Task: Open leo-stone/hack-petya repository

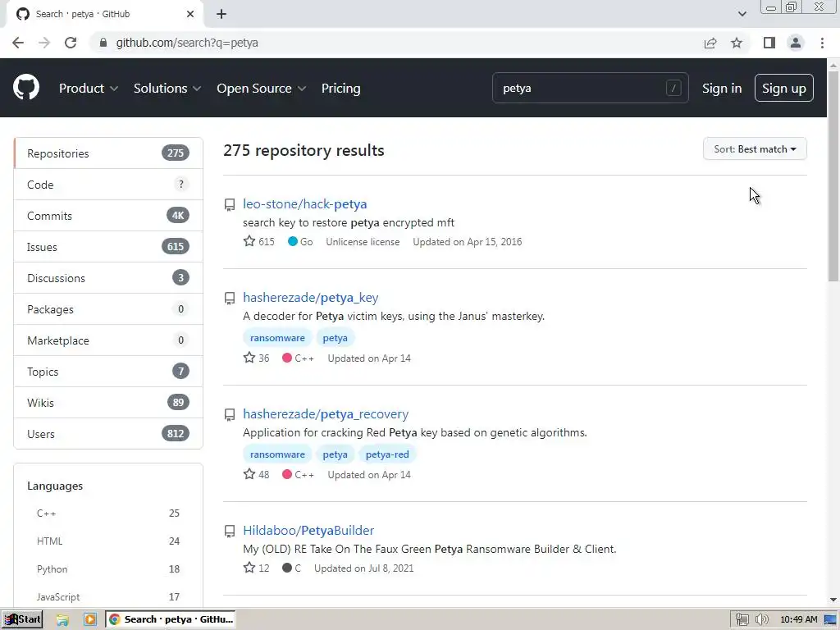Action: click(305, 204)
